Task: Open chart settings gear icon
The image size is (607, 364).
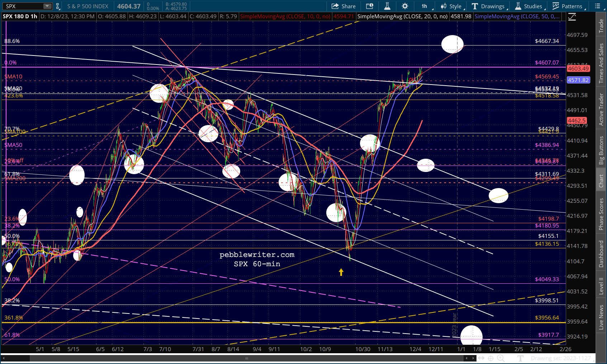Action: [405, 6]
